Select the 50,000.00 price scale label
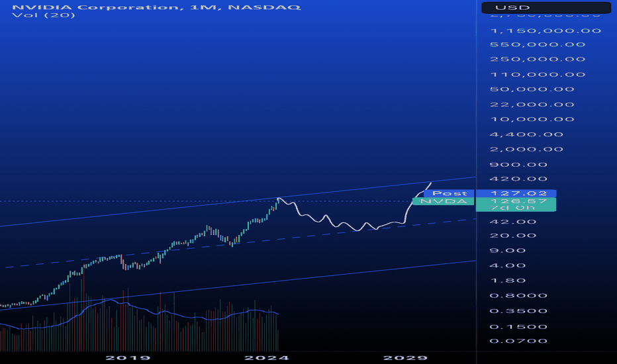Image resolution: width=617 pixels, height=364 pixels. click(532, 89)
